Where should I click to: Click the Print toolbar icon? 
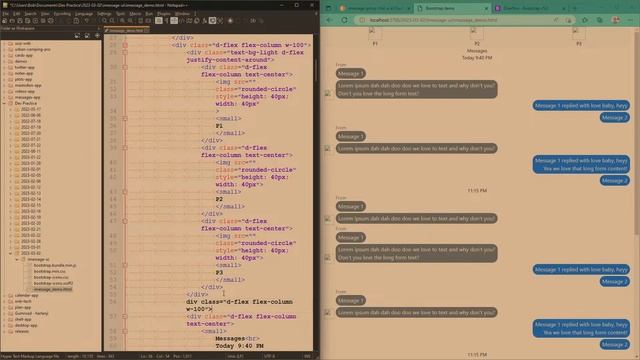coord(51,20)
